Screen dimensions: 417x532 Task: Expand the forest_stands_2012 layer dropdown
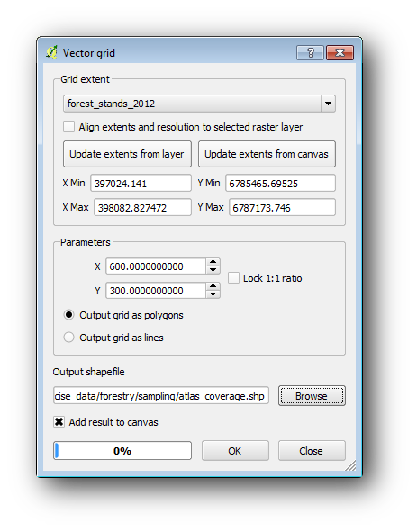(x=328, y=104)
